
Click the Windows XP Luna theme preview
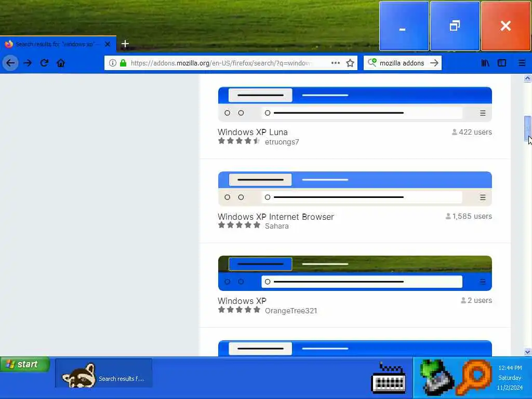tap(355, 104)
